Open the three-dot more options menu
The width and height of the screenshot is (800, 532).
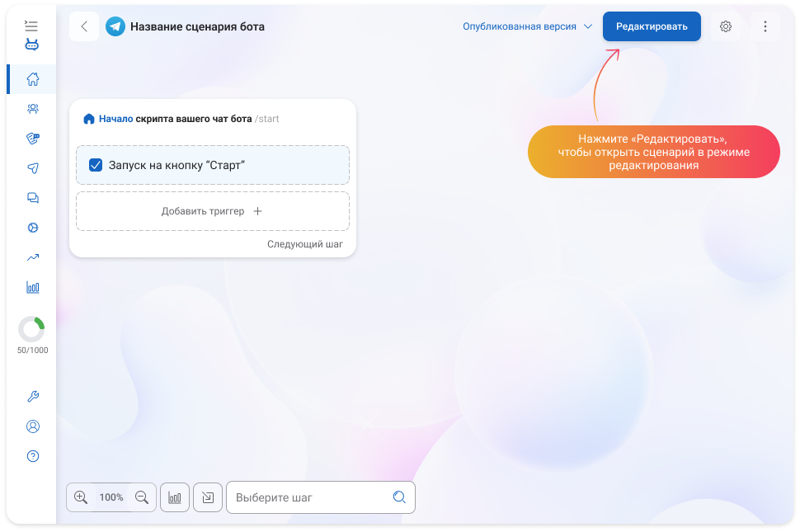765,26
